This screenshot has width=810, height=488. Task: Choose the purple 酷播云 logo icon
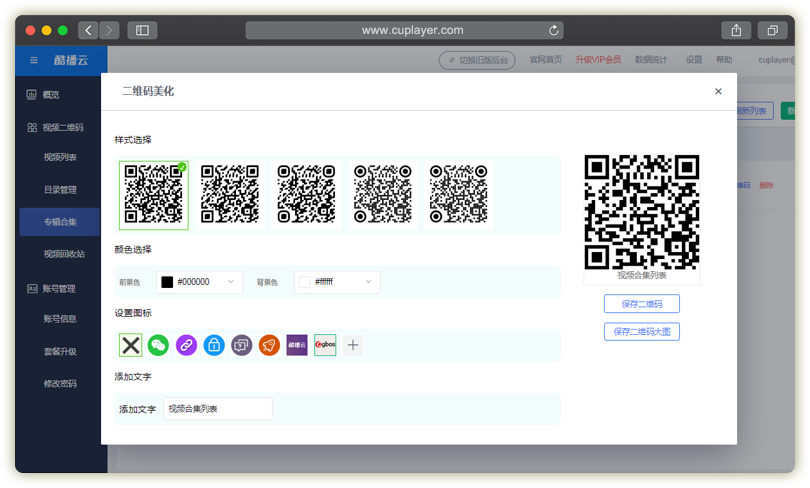pos(297,345)
